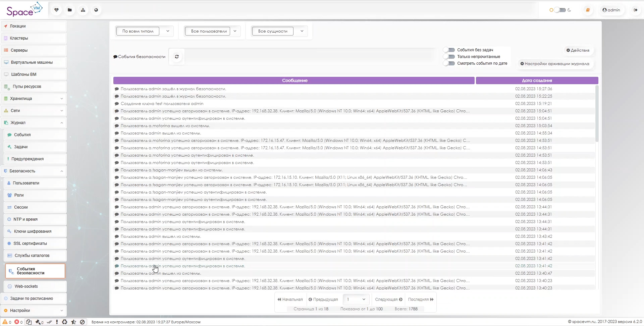Open NTP и время in the sidebar
The width and height of the screenshot is (644, 326).
point(35,219)
